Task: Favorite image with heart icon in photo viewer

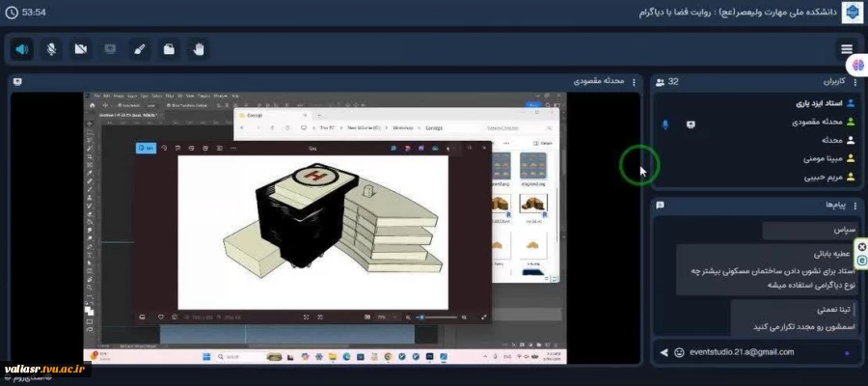Action: click(160, 317)
